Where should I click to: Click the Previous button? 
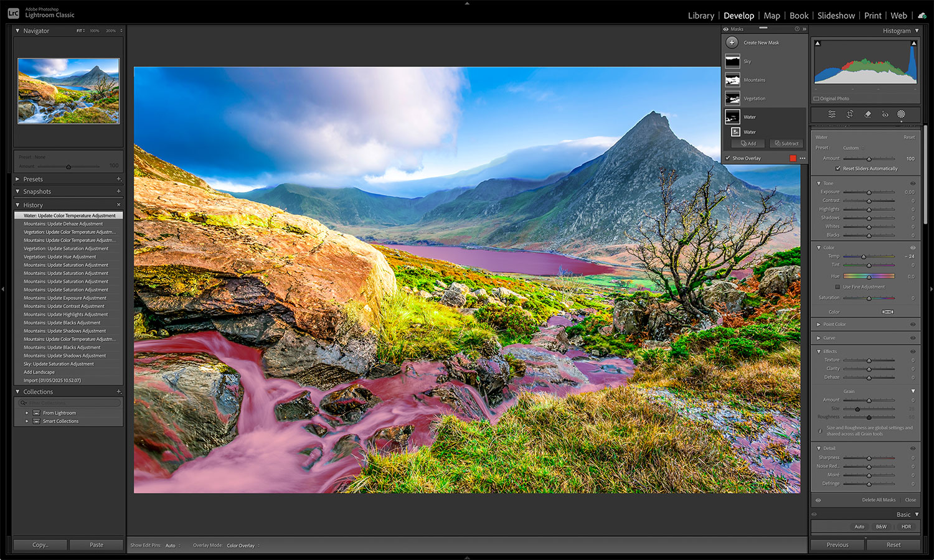click(837, 544)
